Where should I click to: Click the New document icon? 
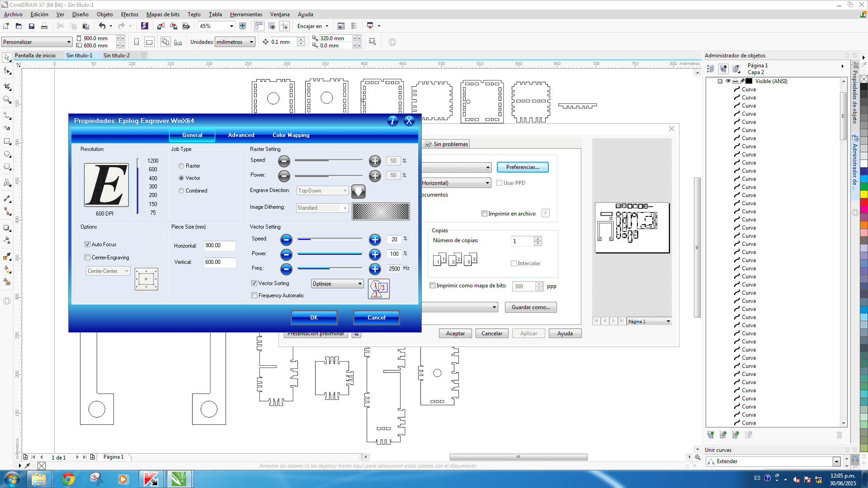coord(6,26)
